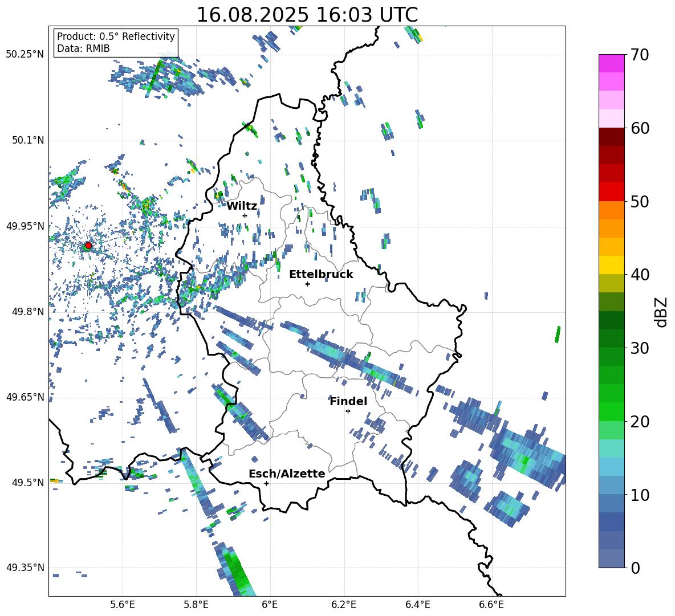
Task: Click the dBZ colorbar axis label
Action: 661,312
